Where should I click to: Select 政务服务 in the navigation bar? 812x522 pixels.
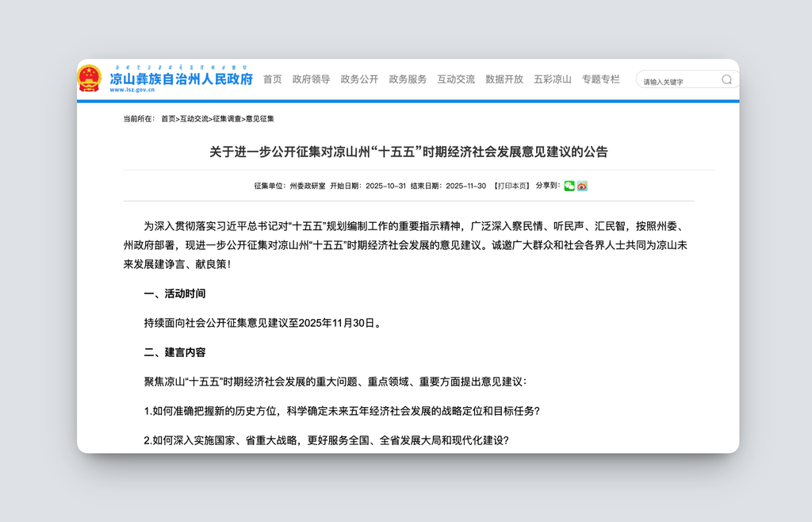pyautogui.click(x=408, y=79)
